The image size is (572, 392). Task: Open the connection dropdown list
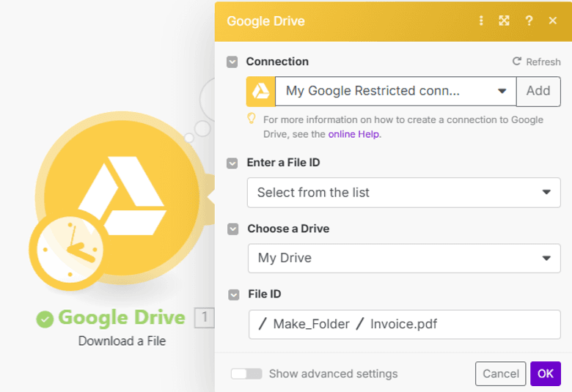tap(502, 91)
